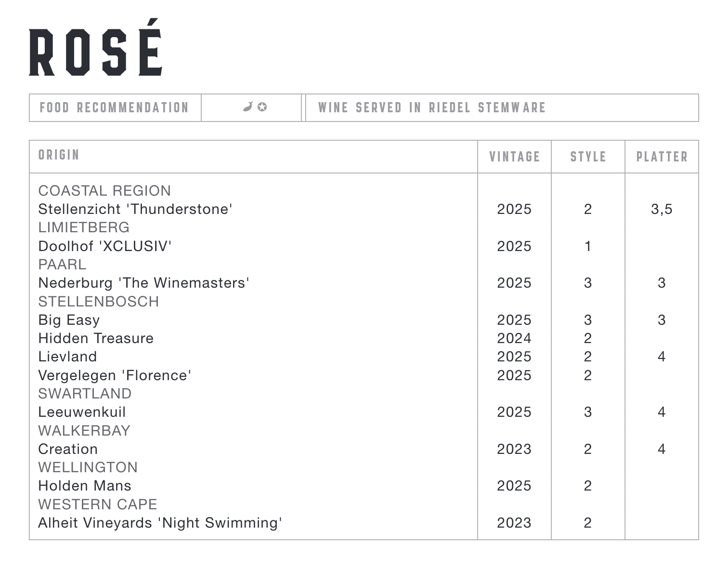728x571 pixels.
Task: Select the Food Recommendation label
Action: pyautogui.click(x=114, y=107)
